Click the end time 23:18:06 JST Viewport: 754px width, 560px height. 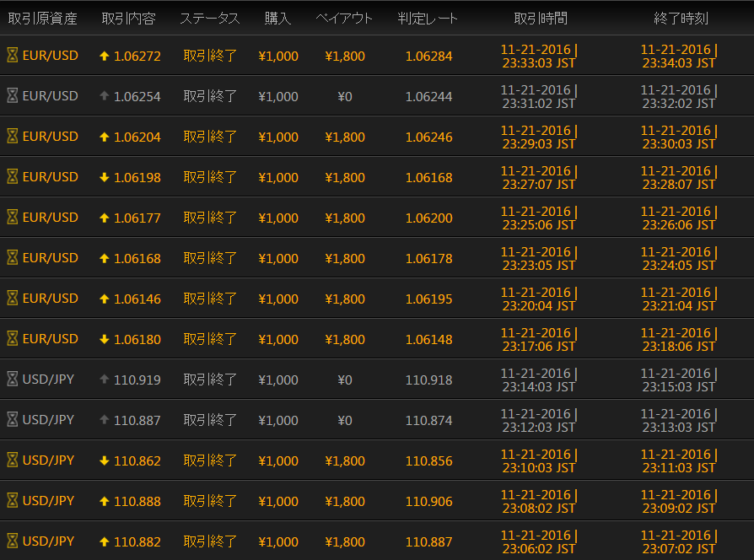point(678,346)
